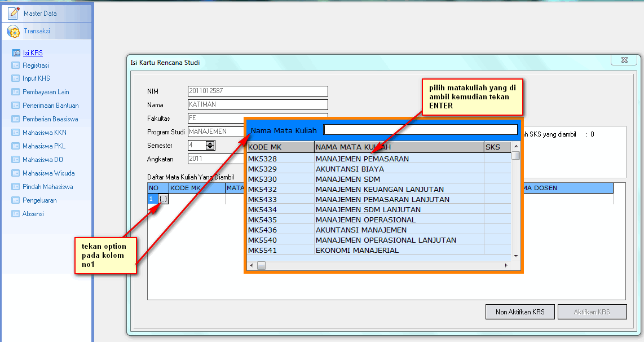The height and width of the screenshot is (342, 644).
Task: Open the Master Data panel icon
Action: coord(14,13)
